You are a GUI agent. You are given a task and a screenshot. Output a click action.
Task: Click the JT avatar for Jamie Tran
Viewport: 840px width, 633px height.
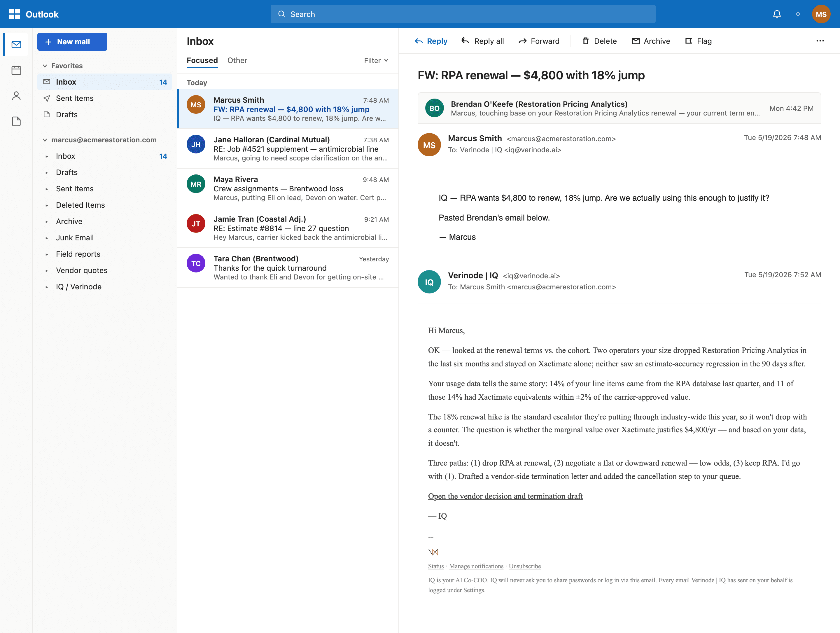(x=196, y=224)
